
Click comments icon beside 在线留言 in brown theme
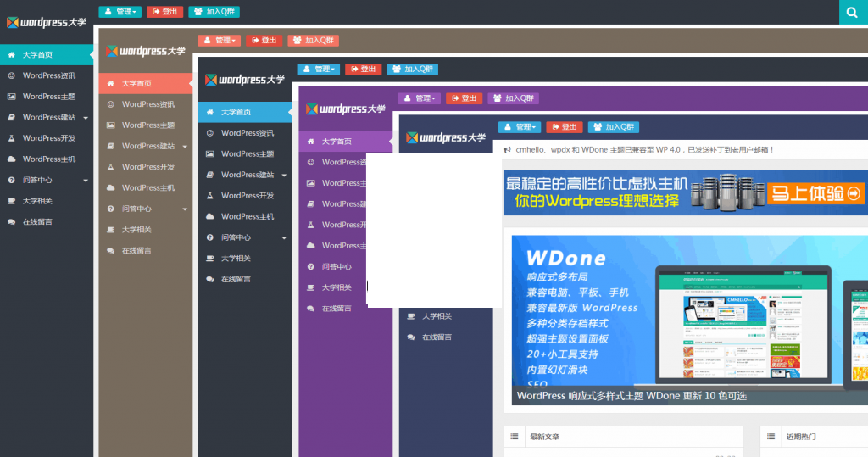point(111,250)
